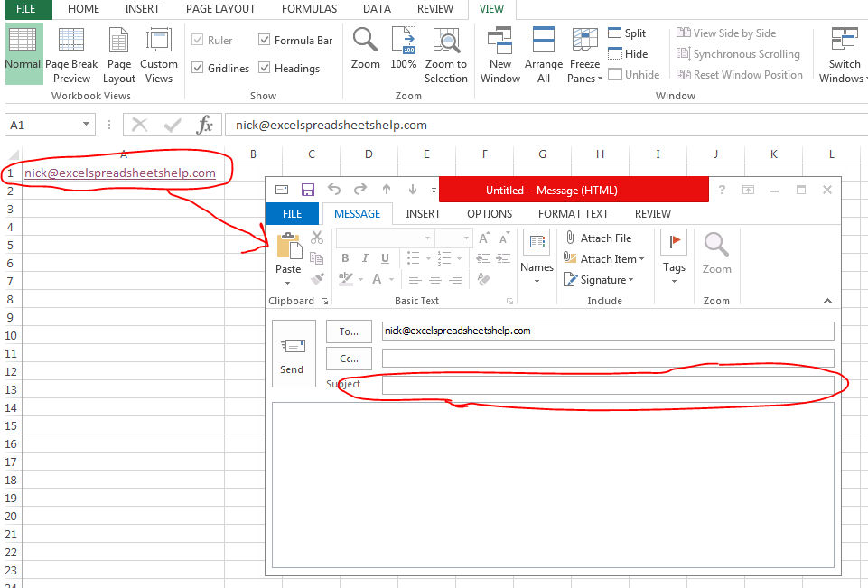Click the Send button
The width and height of the screenshot is (868, 588).
pyautogui.click(x=292, y=353)
